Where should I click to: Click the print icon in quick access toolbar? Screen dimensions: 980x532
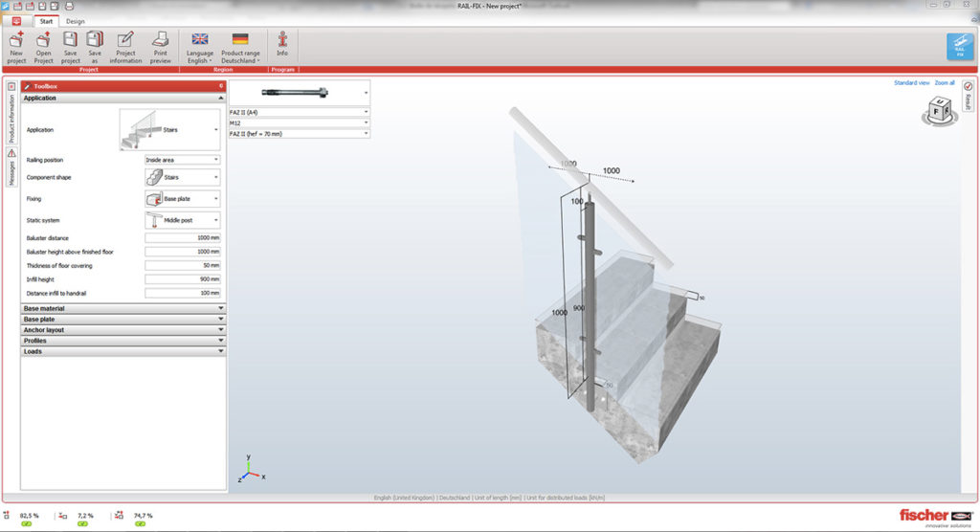69,6
